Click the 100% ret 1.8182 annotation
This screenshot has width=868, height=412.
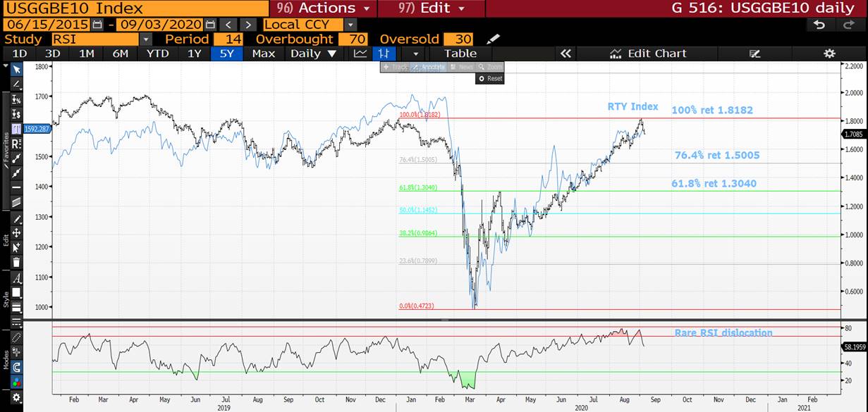pyautogui.click(x=712, y=111)
